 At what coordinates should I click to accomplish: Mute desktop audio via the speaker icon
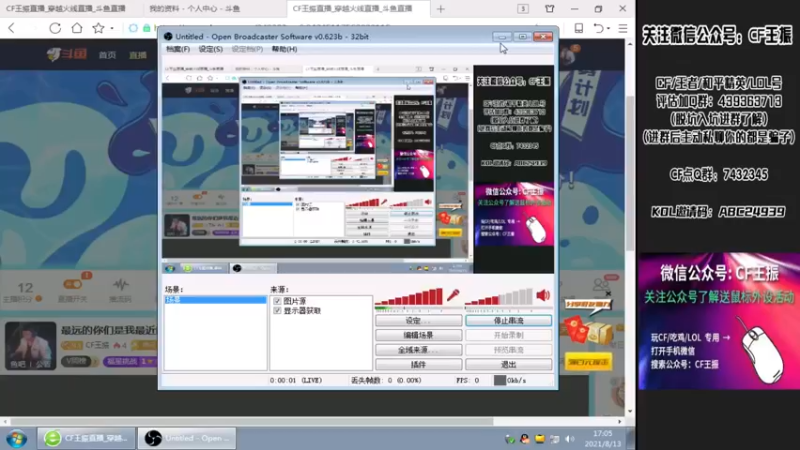click(x=543, y=295)
